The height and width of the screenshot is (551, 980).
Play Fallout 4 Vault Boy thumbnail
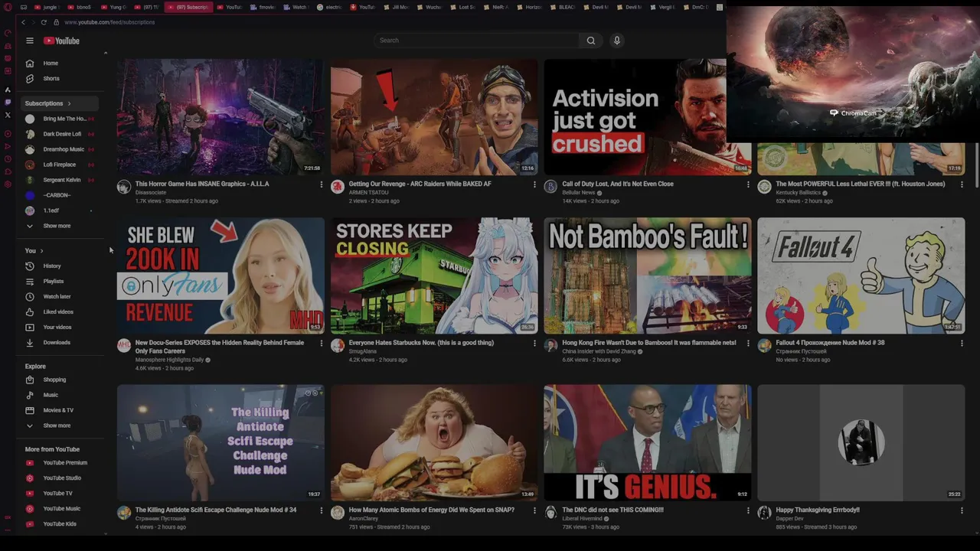point(861,275)
